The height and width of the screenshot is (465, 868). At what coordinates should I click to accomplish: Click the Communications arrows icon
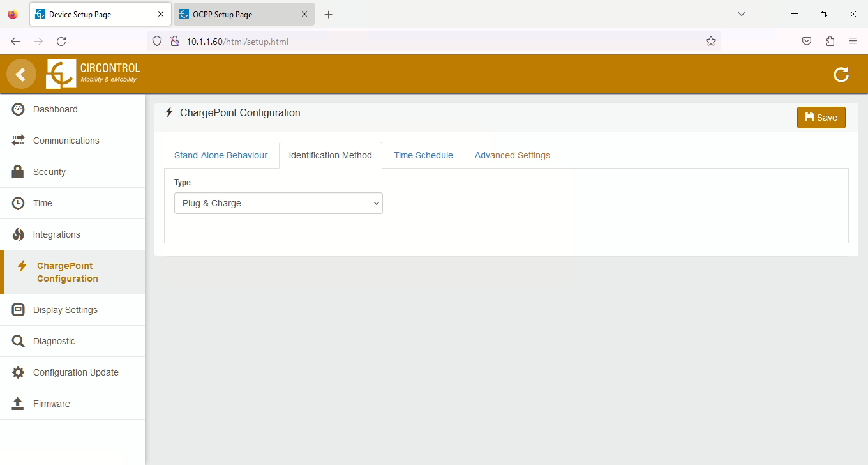[x=18, y=141]
